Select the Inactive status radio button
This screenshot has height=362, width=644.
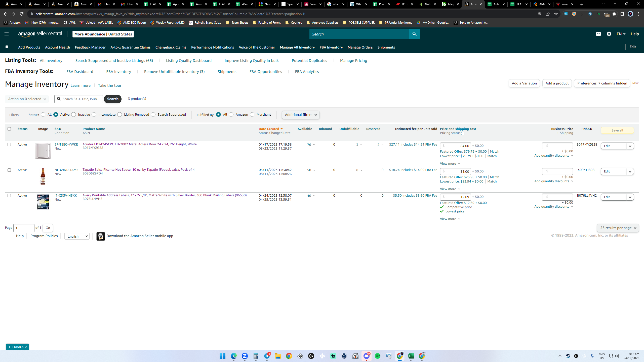(73, 115)
